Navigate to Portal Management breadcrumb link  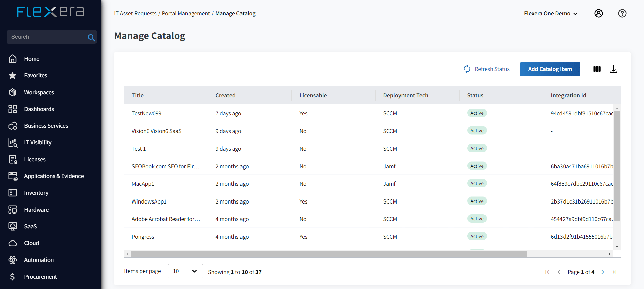(x=185, y=13)
